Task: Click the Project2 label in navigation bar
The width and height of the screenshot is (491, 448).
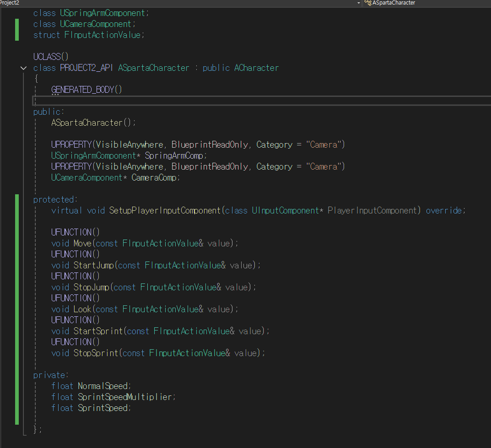Action: (x=10, y=3)
